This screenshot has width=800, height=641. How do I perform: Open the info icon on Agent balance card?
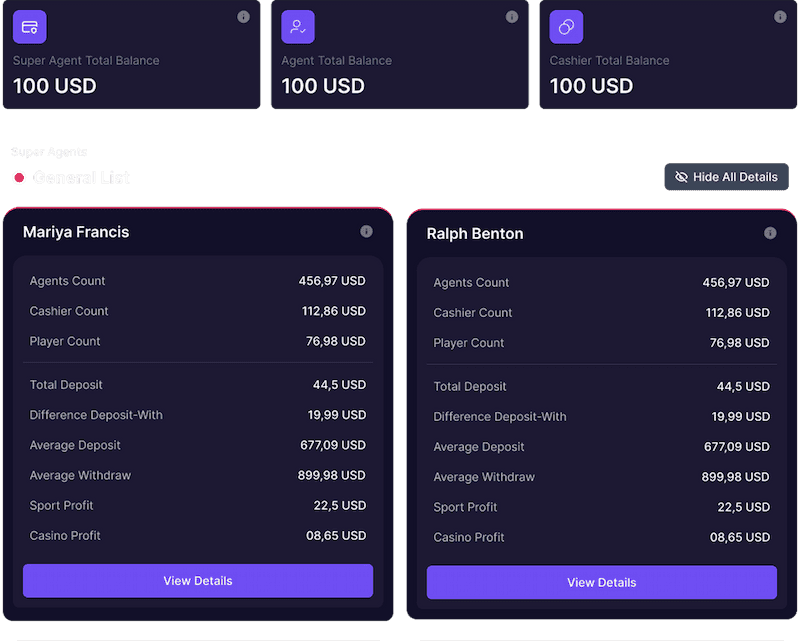point(512,16)
